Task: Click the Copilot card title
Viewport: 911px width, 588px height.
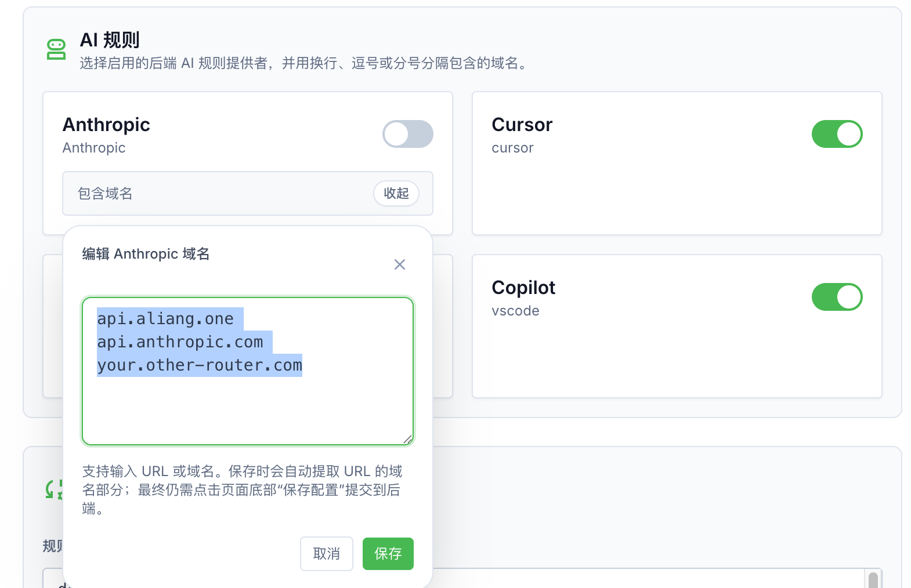Action: (523, 288)
